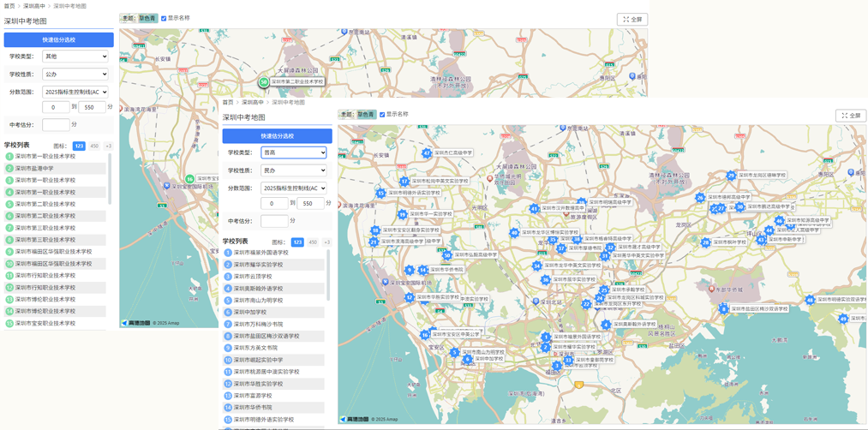868x430 pixels.
Task: Select 深圳市云顶学校 in the front list
Action: (x=274, y=276)
